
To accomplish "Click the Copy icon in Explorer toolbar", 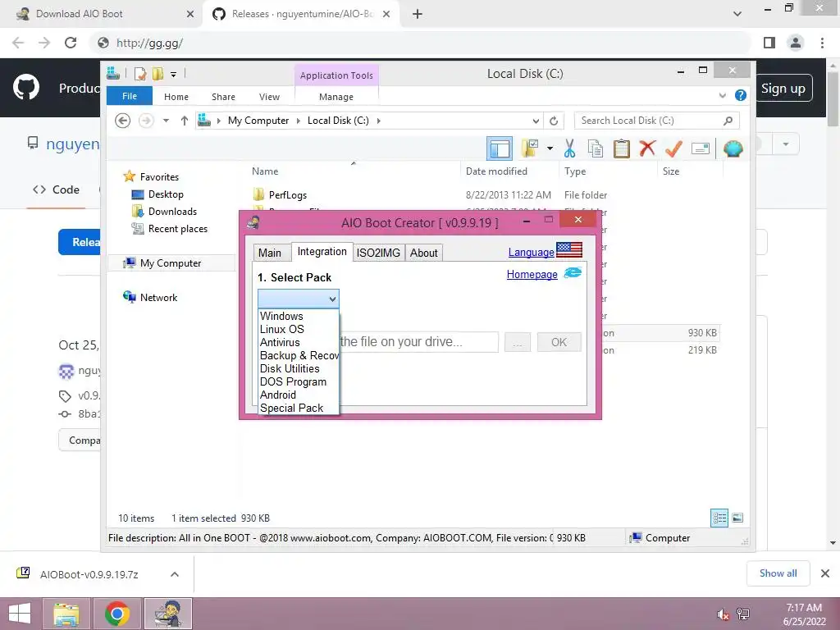I will [x=596, y=148].
